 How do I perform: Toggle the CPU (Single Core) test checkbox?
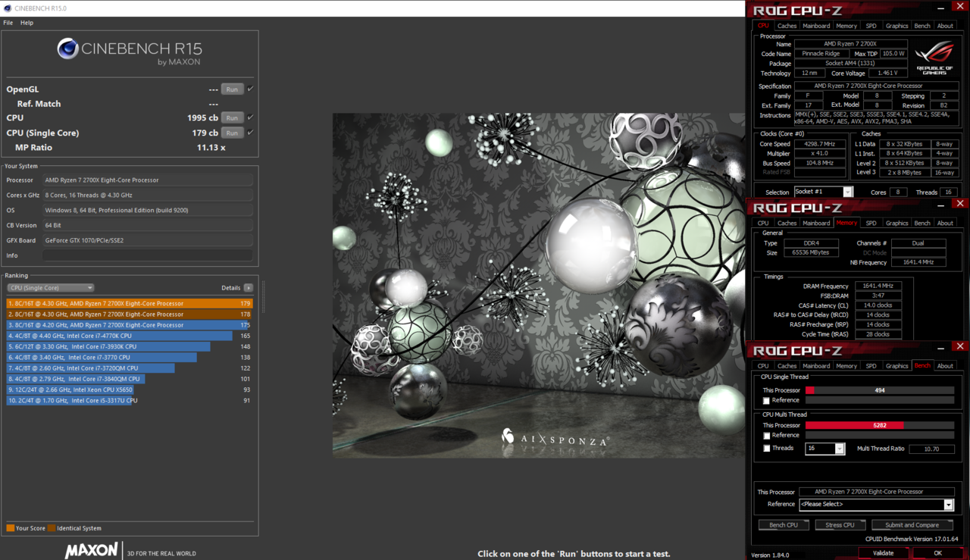[x=251, y=133]
